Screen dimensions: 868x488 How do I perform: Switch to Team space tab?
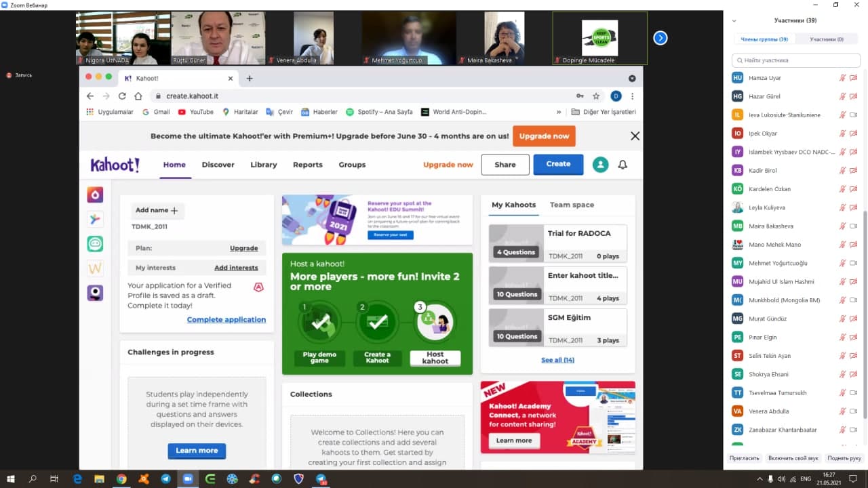pyautogui.click(x=572, y=205)
